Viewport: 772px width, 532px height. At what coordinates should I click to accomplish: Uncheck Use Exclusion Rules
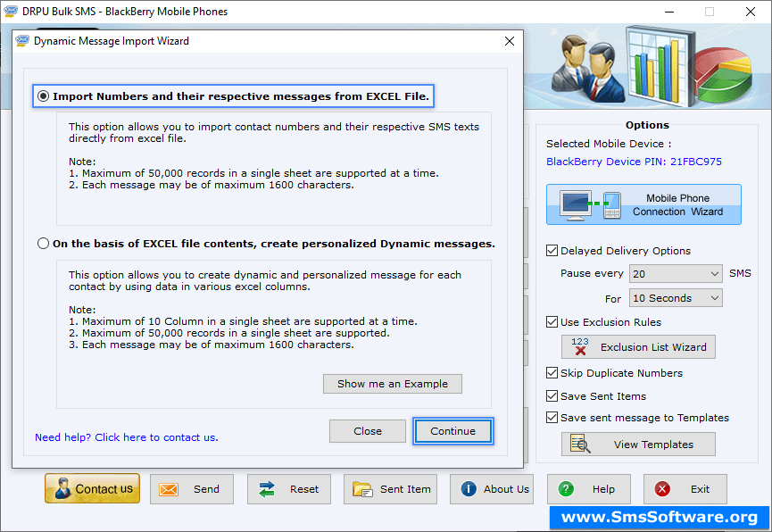[552, 322]
